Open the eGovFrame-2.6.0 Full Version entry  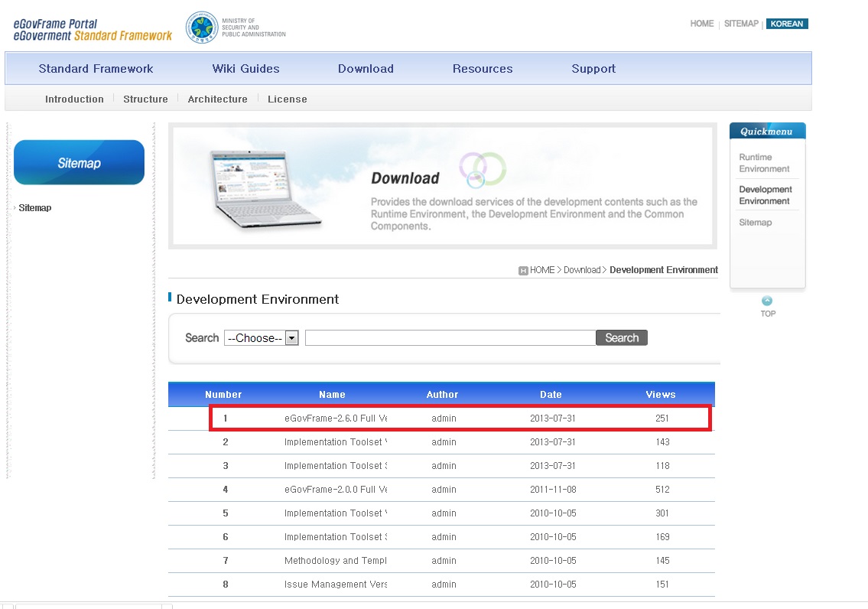[335, 418]
